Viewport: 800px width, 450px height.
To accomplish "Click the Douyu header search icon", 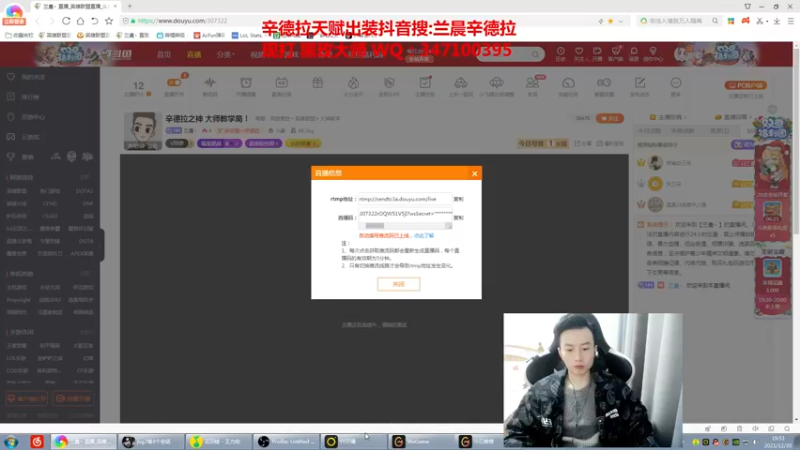I will pos(535,54).
